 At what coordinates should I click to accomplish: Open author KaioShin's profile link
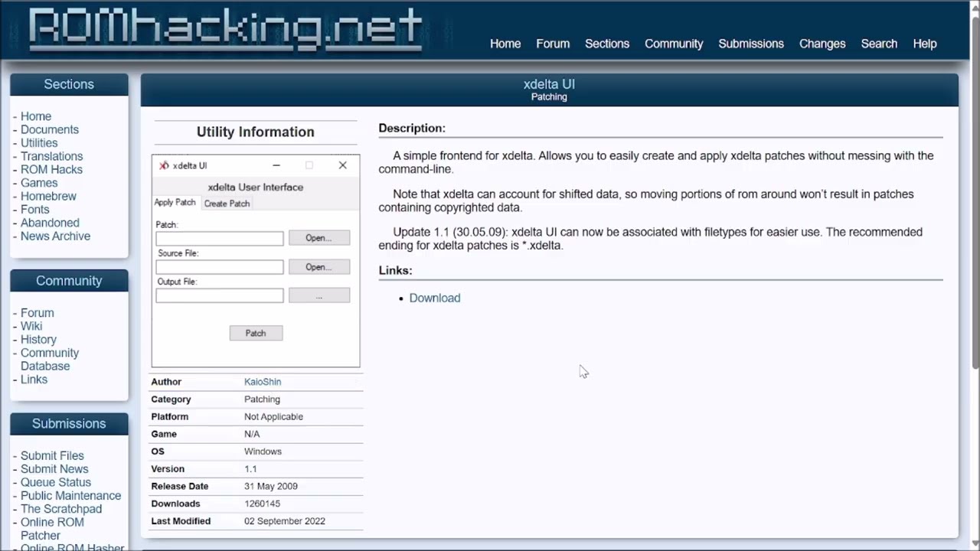coord(263,382)
